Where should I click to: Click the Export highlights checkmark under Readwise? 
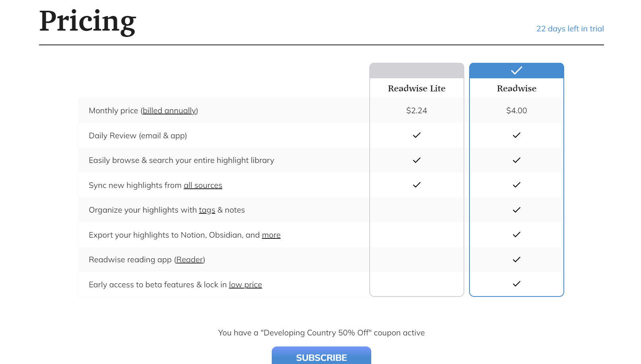pos(516,234)
